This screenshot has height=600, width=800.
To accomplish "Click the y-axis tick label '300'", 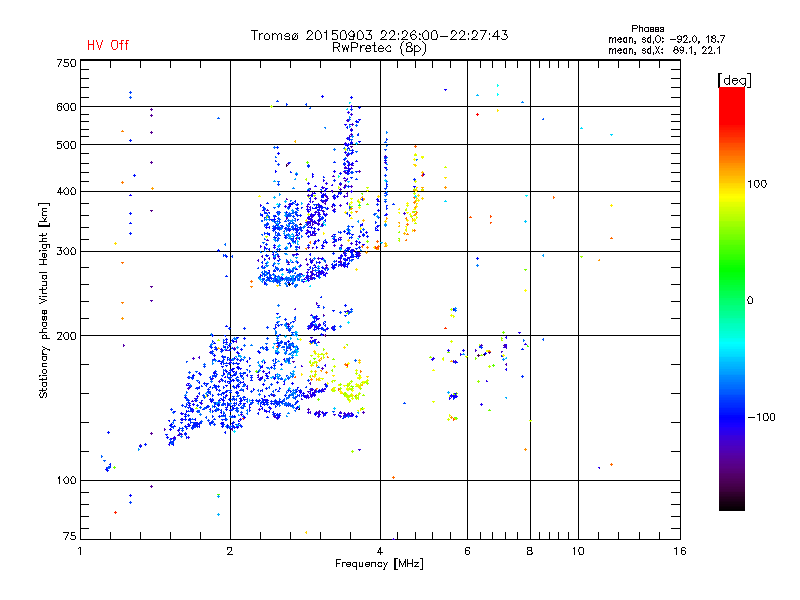I will point(66,252).
